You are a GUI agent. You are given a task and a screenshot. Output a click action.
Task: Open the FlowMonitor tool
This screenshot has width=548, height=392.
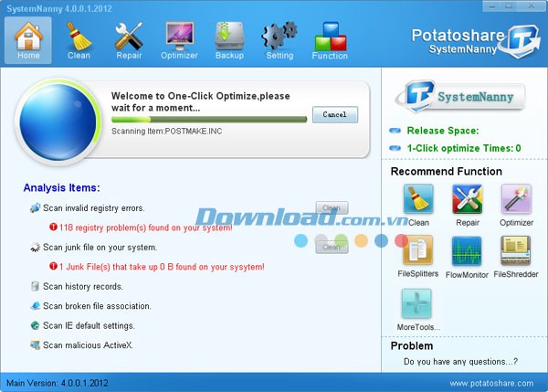467,250
